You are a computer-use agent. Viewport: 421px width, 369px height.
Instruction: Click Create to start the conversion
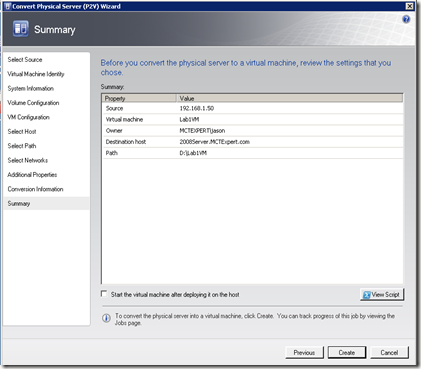[347, 353]
